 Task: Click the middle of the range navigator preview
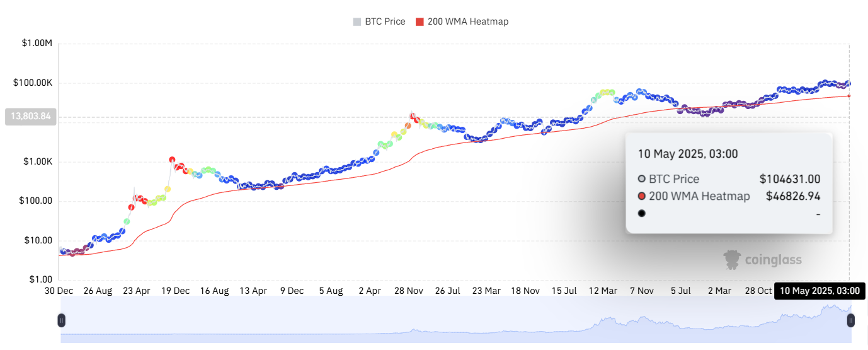coord(456,320)
